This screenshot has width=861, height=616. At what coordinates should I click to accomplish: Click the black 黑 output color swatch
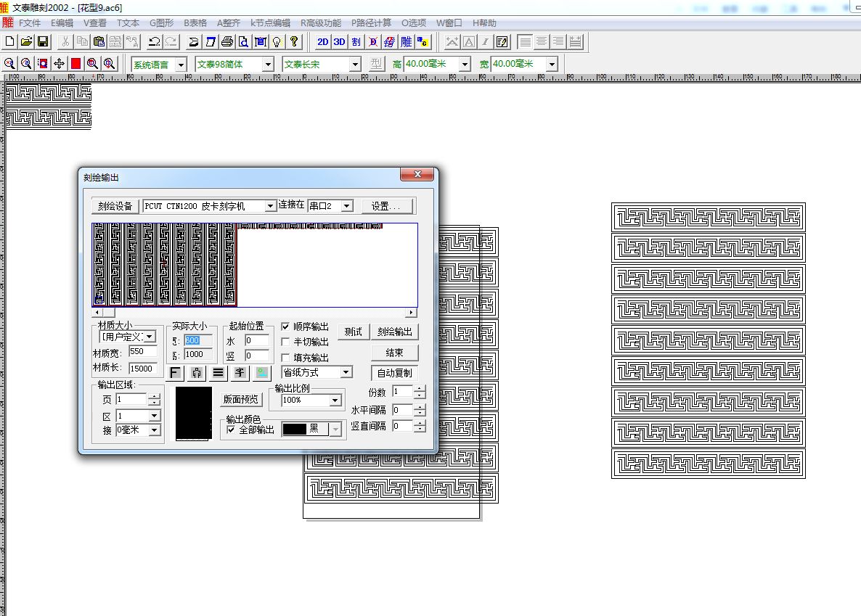pyautogui.click(x=295, y=430)
